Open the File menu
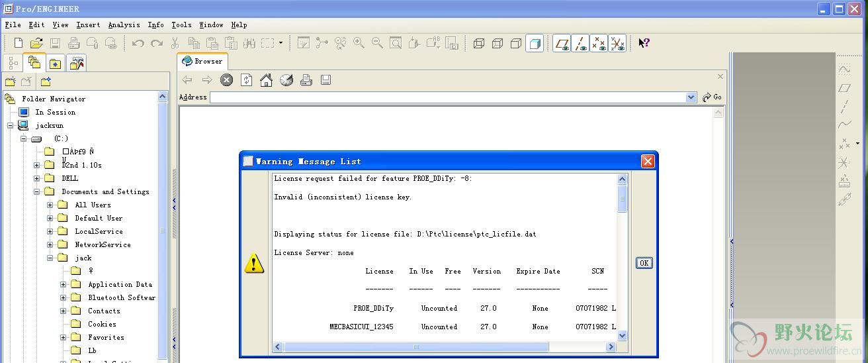The image size is (868, 363). tap(13, 25)
